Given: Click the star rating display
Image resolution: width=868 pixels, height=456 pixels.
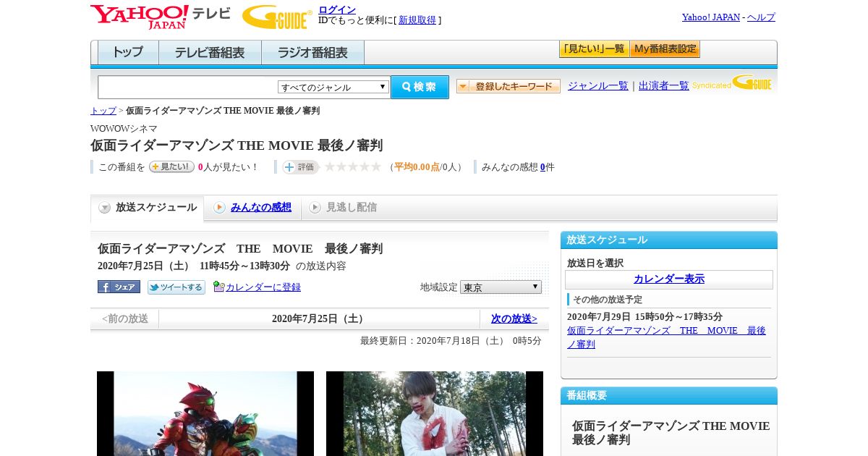Looking at the screenshot, I should 352,166.
